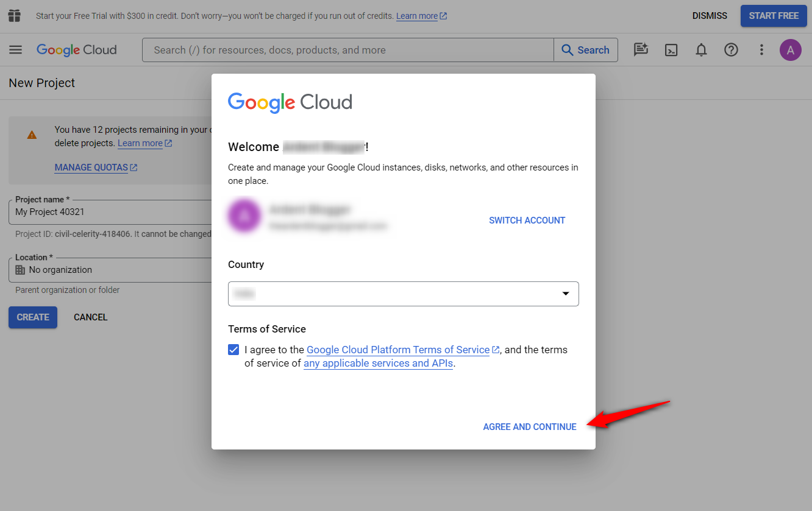This screenshot has width=812, height=511.
Task: Click the Google Cloud logo in dialog
Action: pos(290,102)
